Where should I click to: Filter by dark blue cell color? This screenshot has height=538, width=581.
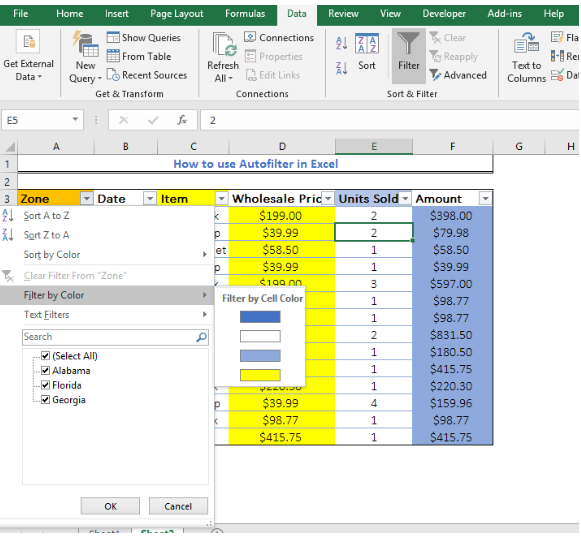(260, 318)
